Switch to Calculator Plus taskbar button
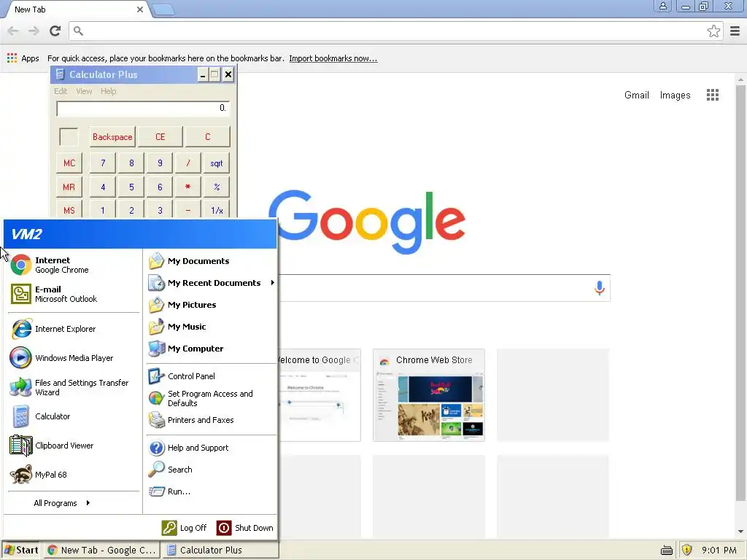The width and height of the screenshot is (747, 560). [x=220, y=550]
